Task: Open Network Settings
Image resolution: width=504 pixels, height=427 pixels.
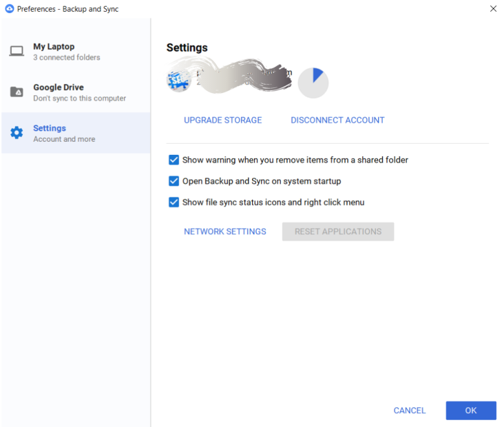Action: pos(225,232)
